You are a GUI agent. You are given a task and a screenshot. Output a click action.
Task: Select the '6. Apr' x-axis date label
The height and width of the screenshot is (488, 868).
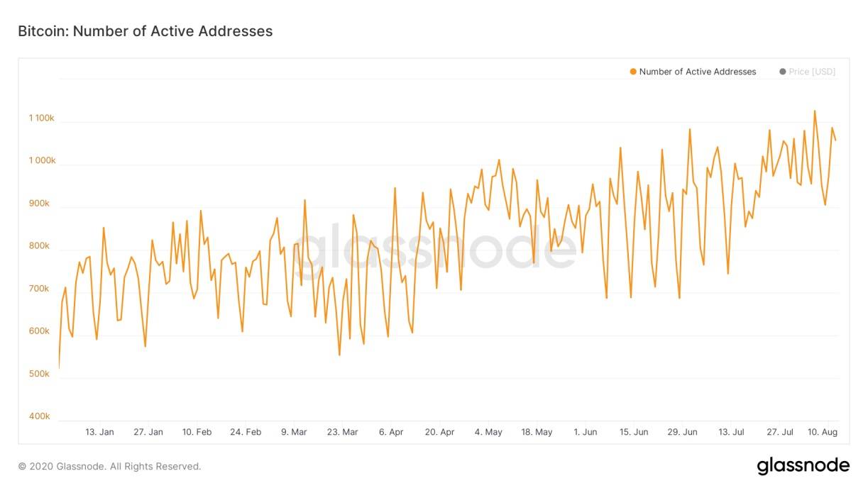pos(391,432)
